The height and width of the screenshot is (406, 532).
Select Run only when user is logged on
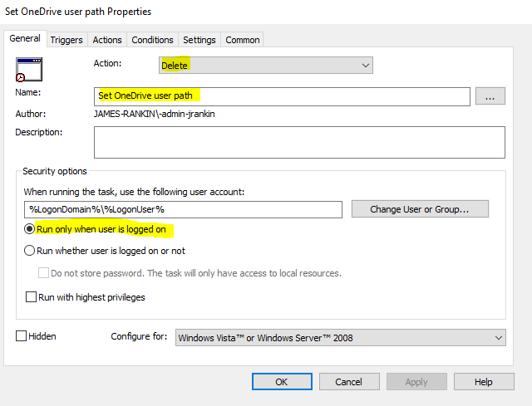(x=30, y=229)
